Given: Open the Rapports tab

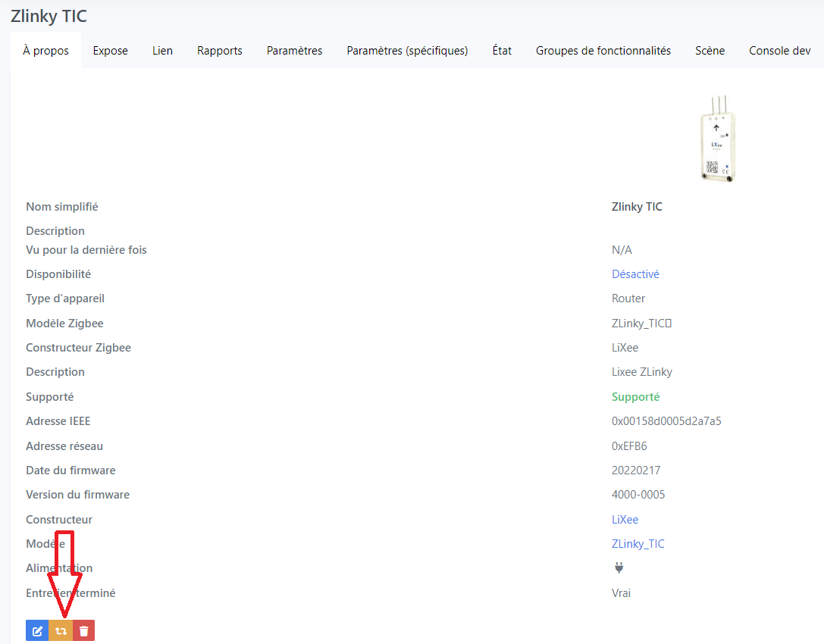Looking at the screenshot, I should (x=220, y=51).
